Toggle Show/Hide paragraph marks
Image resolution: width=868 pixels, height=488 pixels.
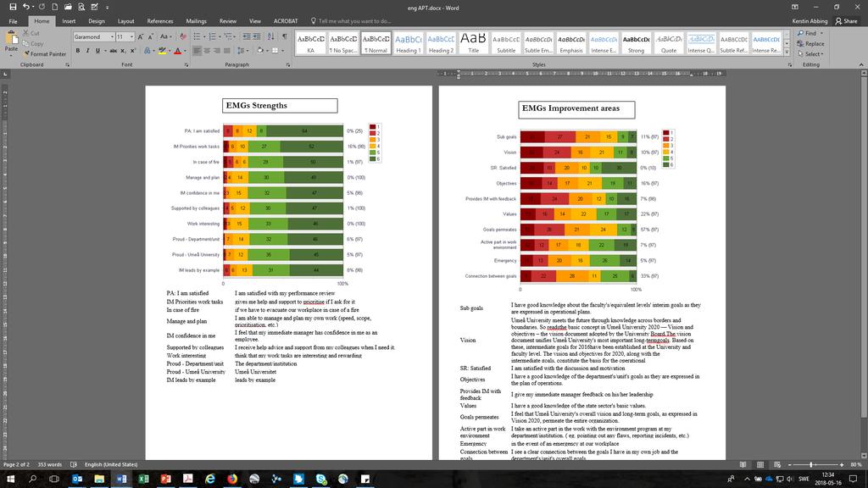coord(285,36)
